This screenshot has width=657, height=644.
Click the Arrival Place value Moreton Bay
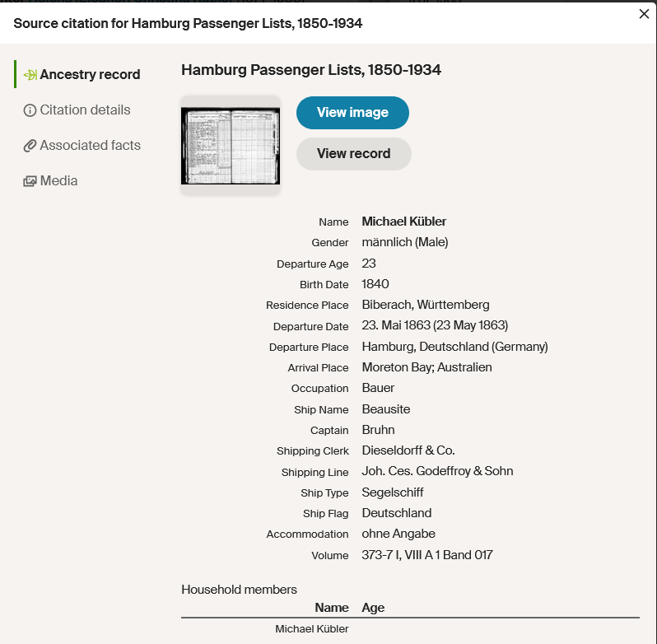[426, 367]
